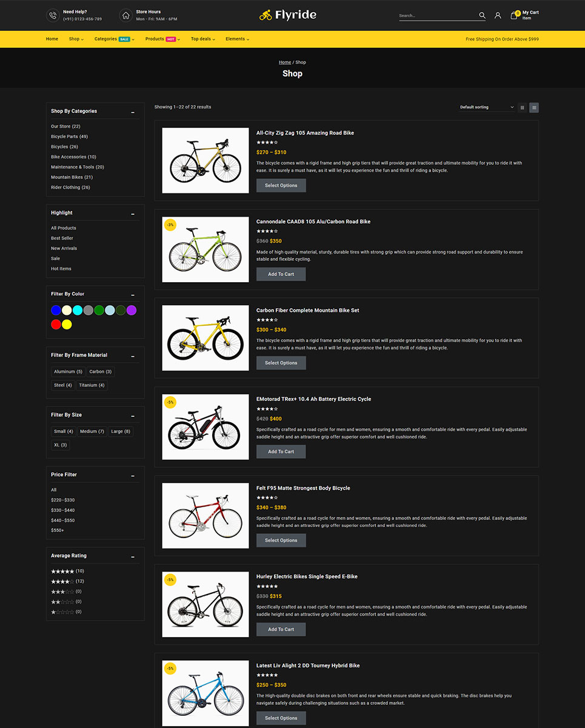Filter by Aluminum frame material
Viewport: 585px width, 728px height.
pos(68,372)
